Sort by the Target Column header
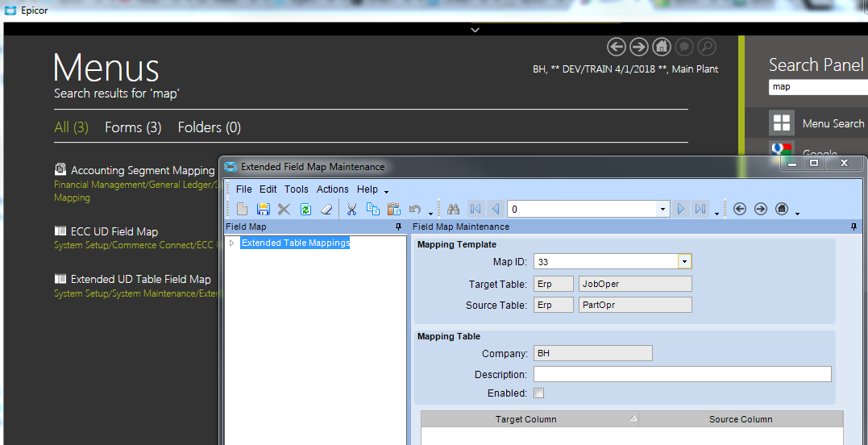Image resolution: width=868 pixels, height=445 pixels. 530,419
